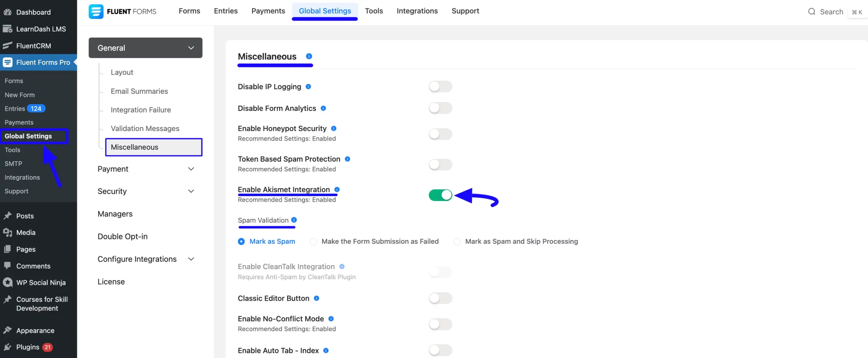Click info icon next to Enable Honeypot Security
Viewport: 868px width, 358px height.
click(x=334, y=128)
